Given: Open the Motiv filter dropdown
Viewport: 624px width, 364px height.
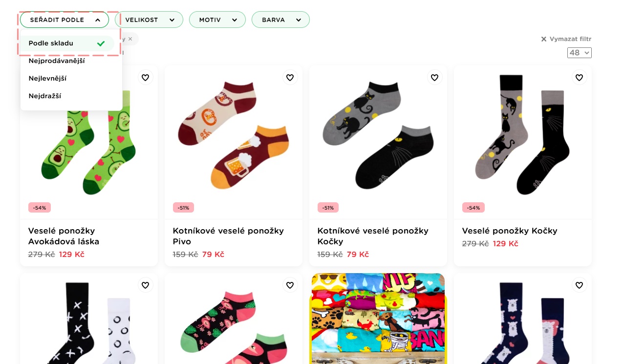Looking at the screenshot, I should pos(218,20).
